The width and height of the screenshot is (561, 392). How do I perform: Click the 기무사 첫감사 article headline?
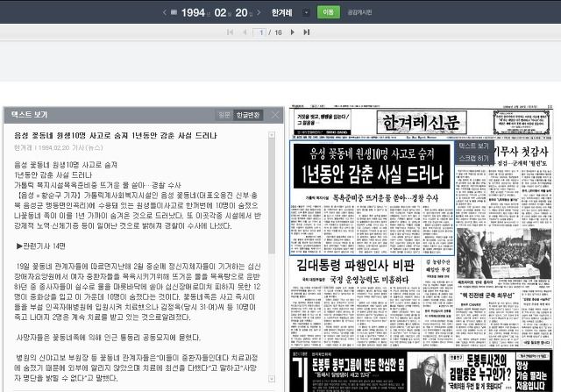(x=521, y=152)
